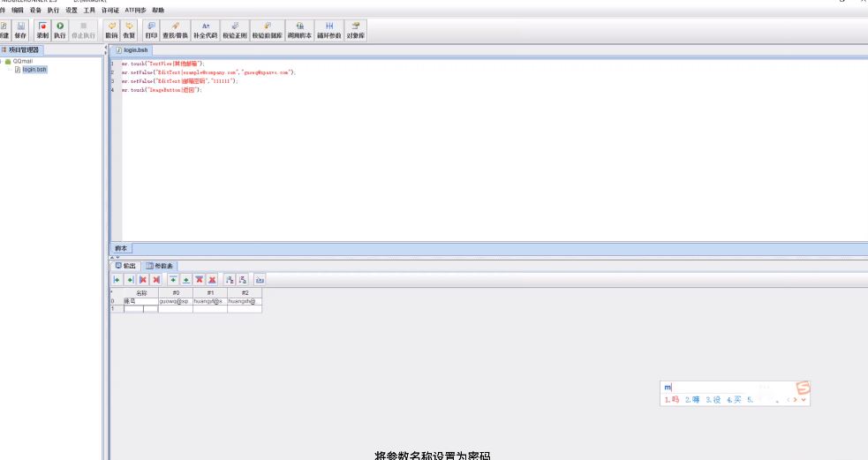Image resolution: width=868 pixels, height=460 pixels.
Task: Open the 对象库 object library
Action: pos(356,30)
